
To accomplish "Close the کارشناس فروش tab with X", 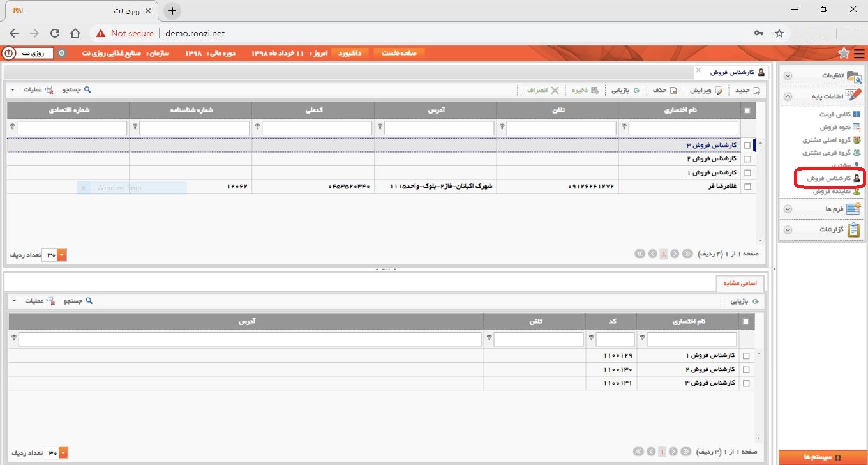I will pos(698,70).
